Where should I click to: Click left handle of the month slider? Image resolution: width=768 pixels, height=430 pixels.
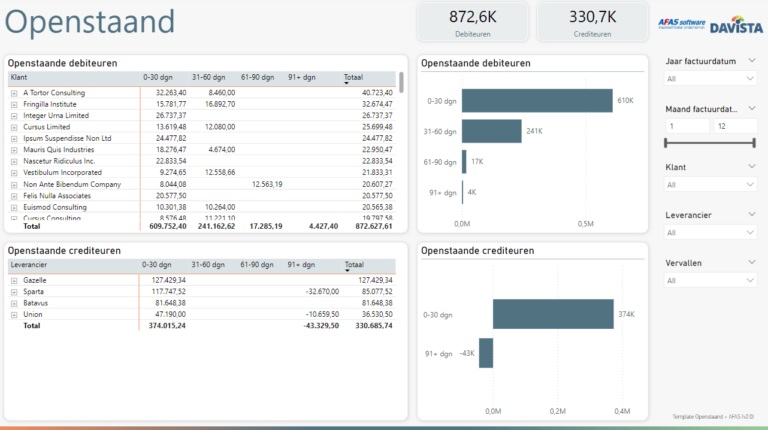666,143
